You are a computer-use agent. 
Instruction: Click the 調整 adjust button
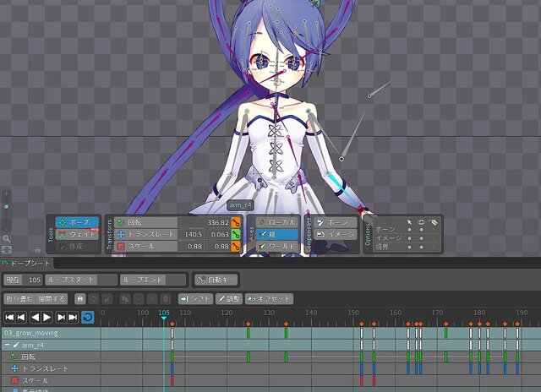229,299
